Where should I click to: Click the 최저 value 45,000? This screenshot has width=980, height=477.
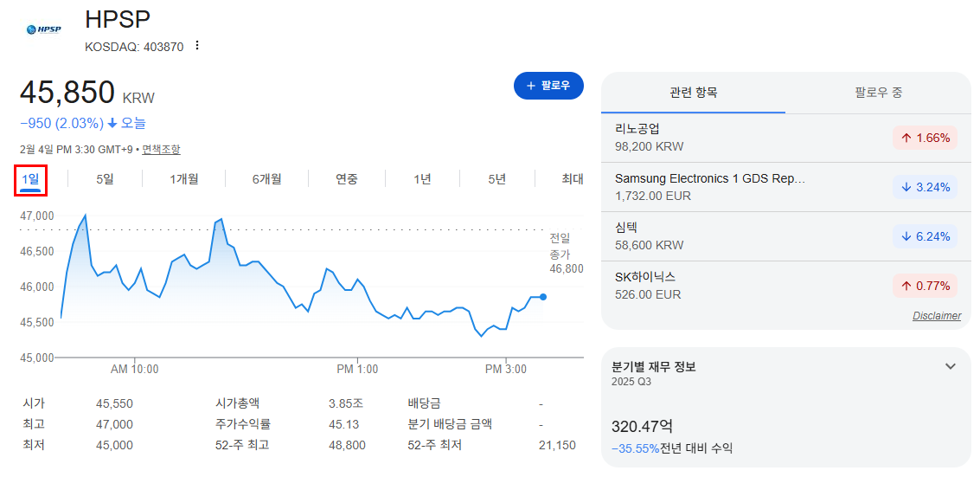point(114,445)
